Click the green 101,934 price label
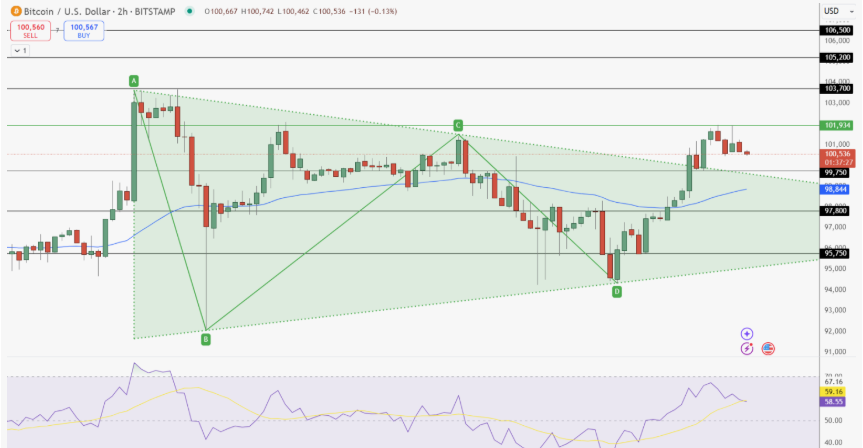Screen dimensions: 863x448 point(835,125)
